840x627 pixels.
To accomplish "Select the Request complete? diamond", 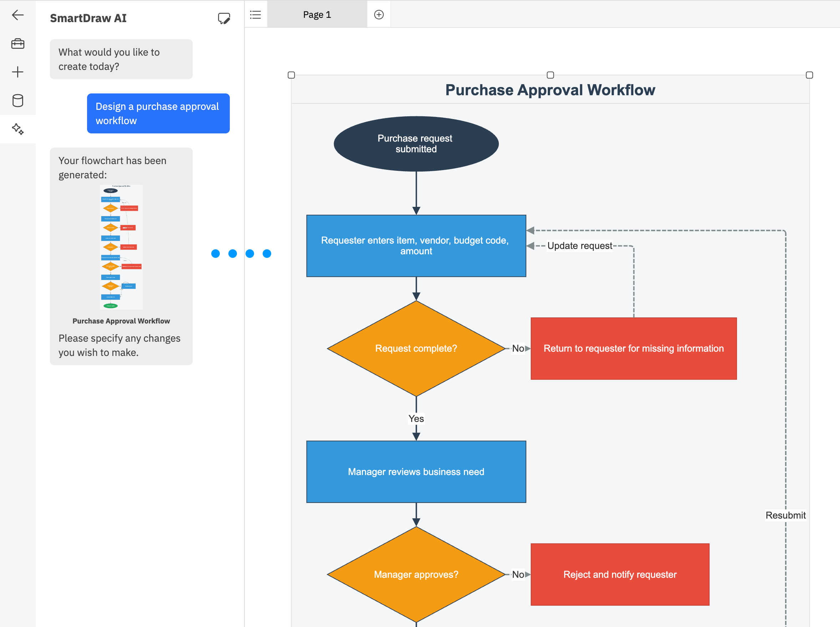I will (x=416, y=348).
